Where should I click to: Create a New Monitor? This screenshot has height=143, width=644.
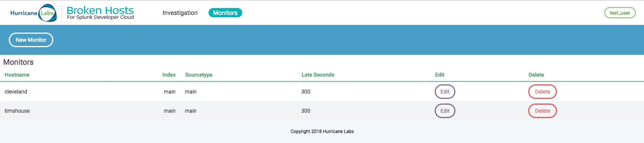tap(31, 40)
